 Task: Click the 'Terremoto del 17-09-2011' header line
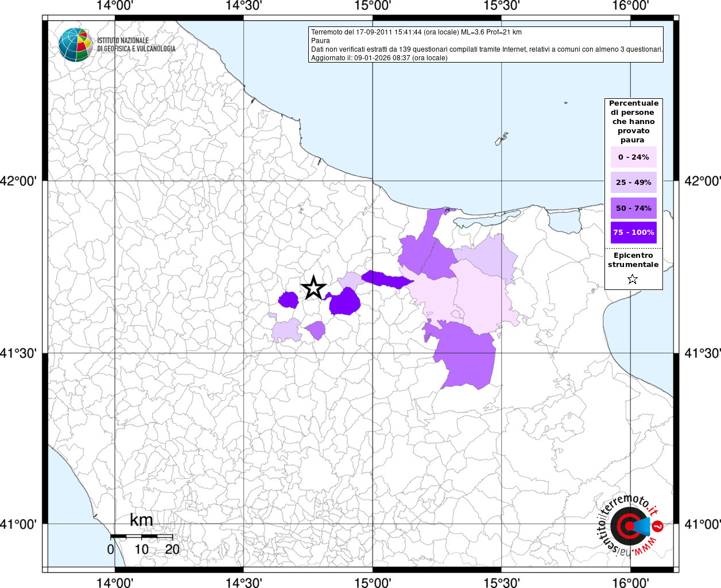(x=416, y=32)
